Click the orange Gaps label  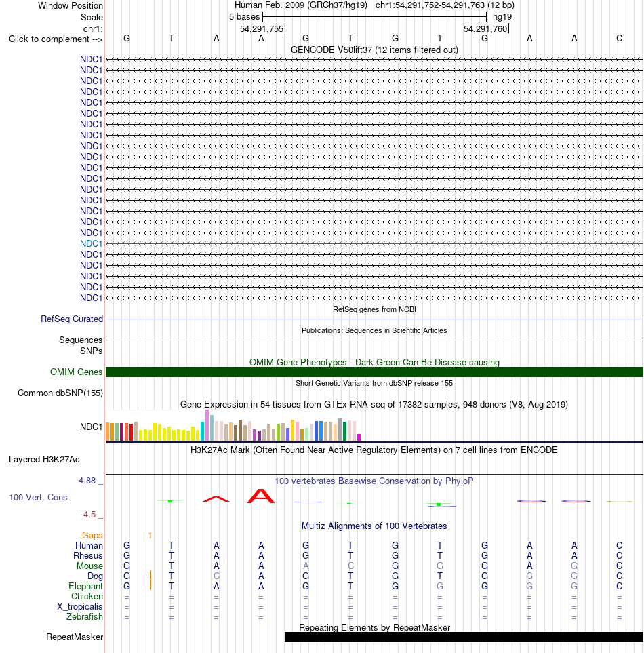click(x=92, y=535)
